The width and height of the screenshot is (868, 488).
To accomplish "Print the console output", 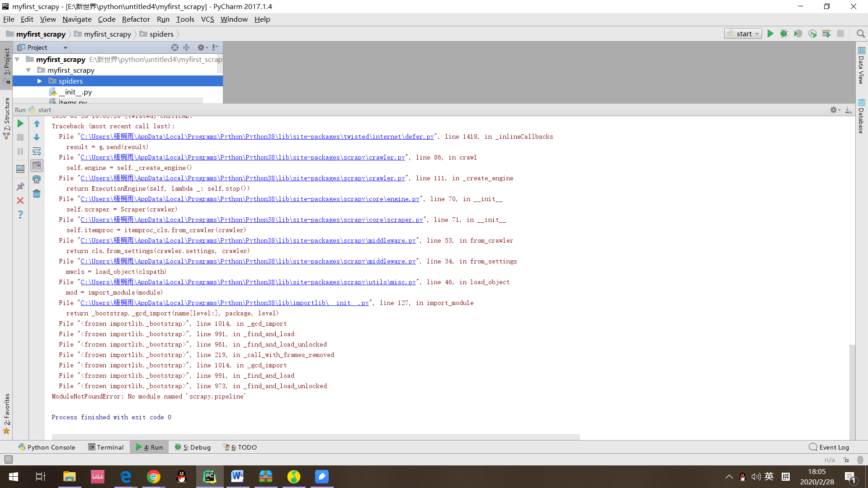I will 37,180.
